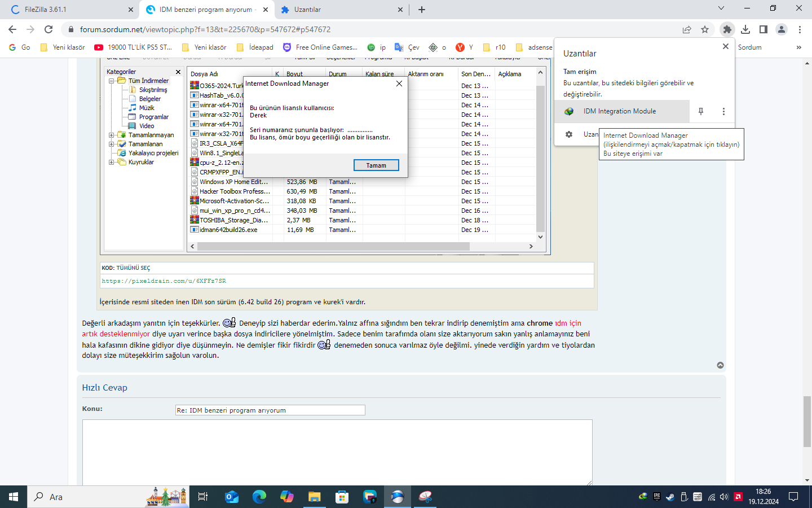Open the adsense bookmark folder
812x508 pixels.
coord(534,47)
